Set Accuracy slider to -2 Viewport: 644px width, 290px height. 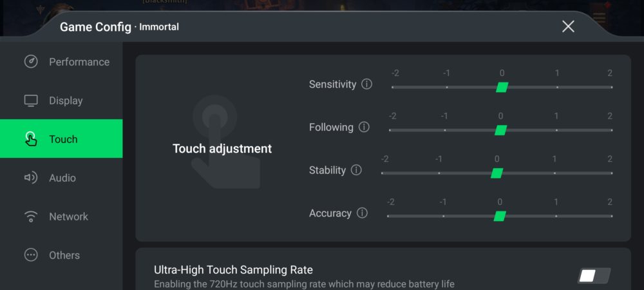[388, 216]
